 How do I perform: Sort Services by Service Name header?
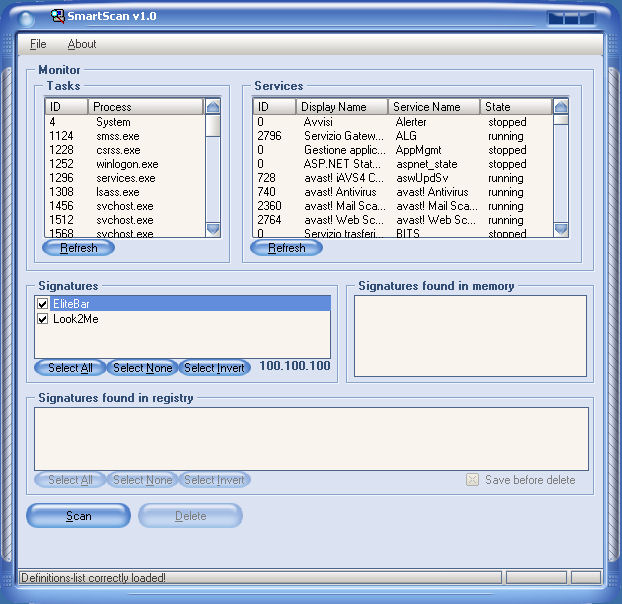(x=434, y=107)
